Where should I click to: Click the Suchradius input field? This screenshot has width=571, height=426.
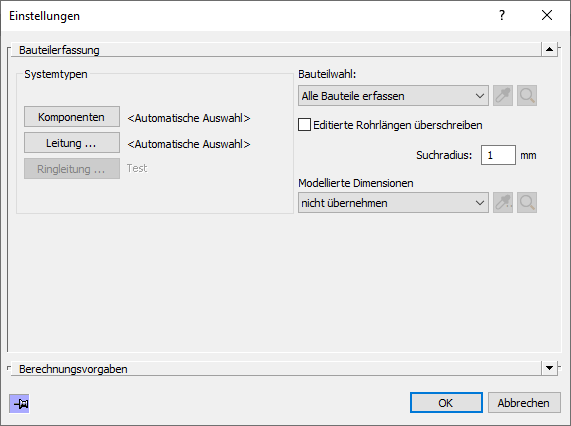(498, 155)
